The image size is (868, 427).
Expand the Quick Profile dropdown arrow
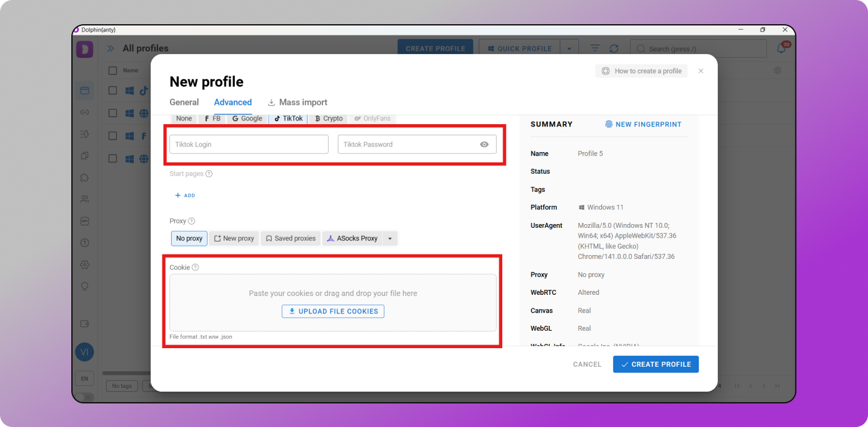569,48
